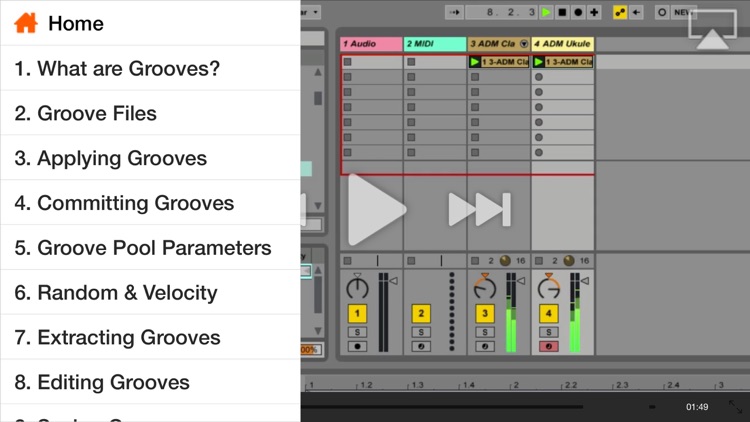This screenshot has height=422, width=750.
Task: Open chapter 4. Committing Grooves
Action: click(x=150, y=203)
